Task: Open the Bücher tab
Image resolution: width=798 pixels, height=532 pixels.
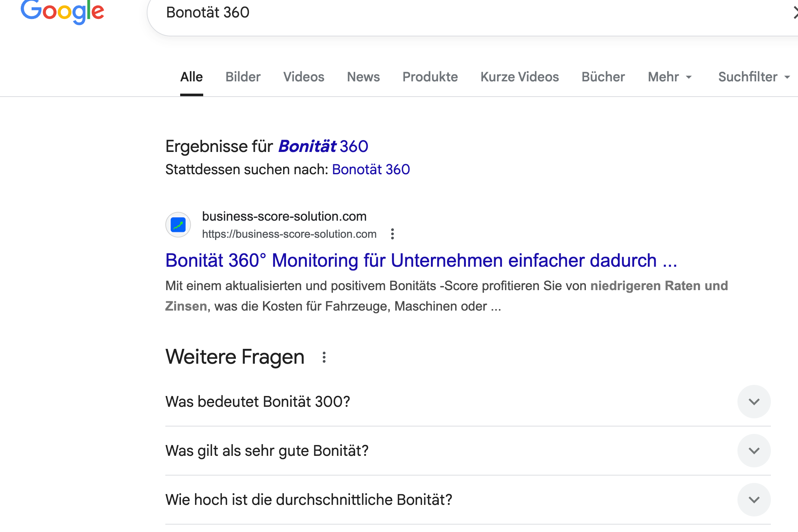Action: point(603,77)
